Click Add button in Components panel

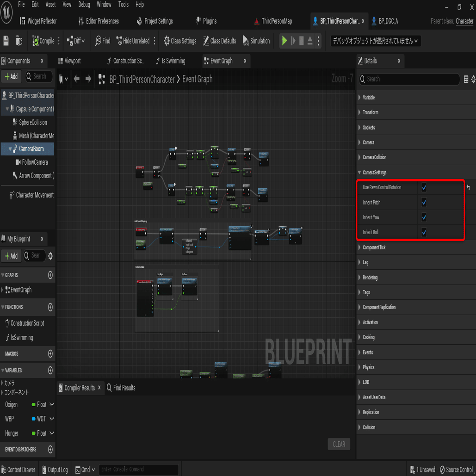[11, 76]
